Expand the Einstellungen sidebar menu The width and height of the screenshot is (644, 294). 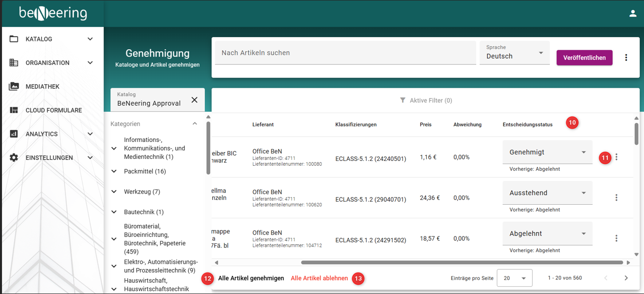point(90,158)
